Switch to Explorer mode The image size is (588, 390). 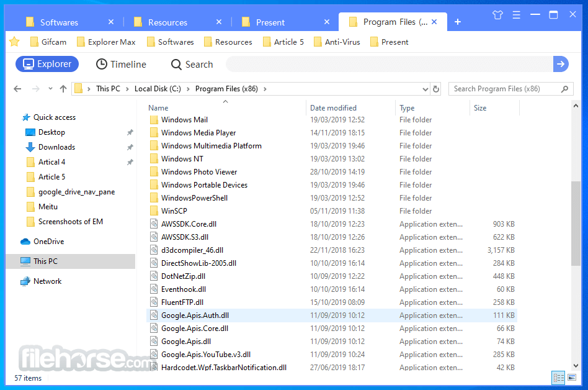[47, 64]
